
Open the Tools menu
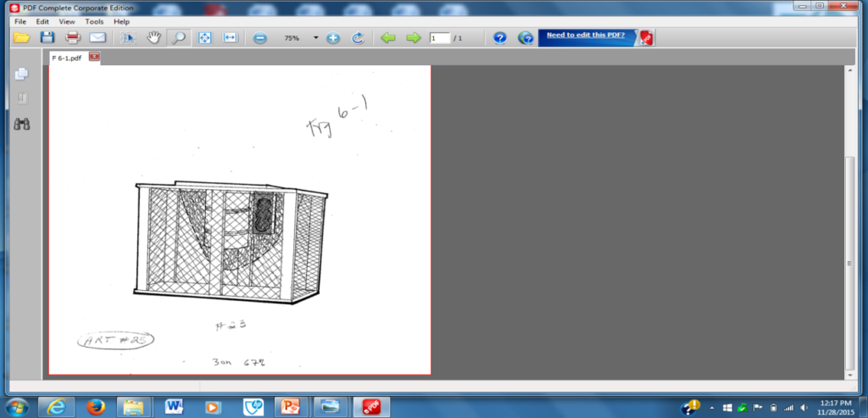click(94, 21)
